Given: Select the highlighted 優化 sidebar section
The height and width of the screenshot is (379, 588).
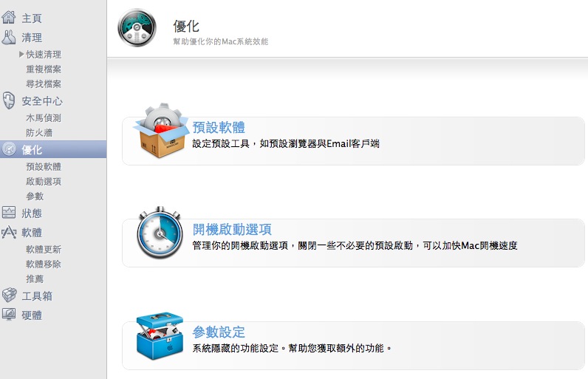Looking at the screenshot, I should coord(53,149).
